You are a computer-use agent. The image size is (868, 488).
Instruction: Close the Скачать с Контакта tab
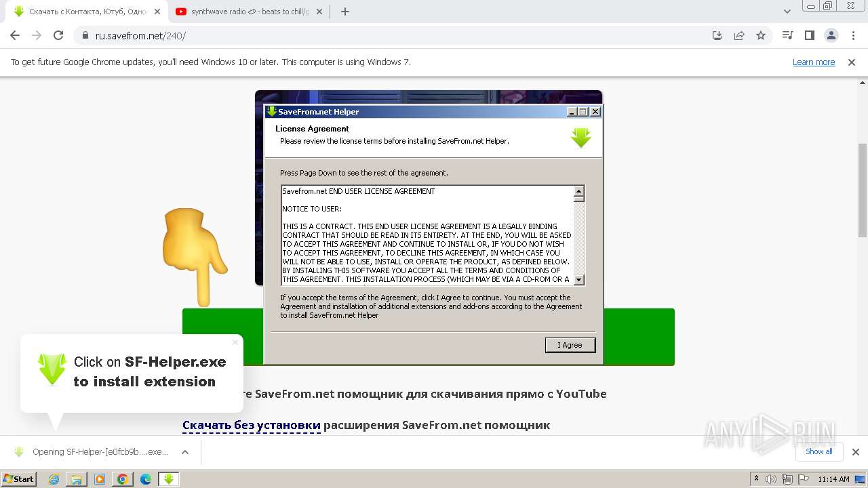pos(157,12)
